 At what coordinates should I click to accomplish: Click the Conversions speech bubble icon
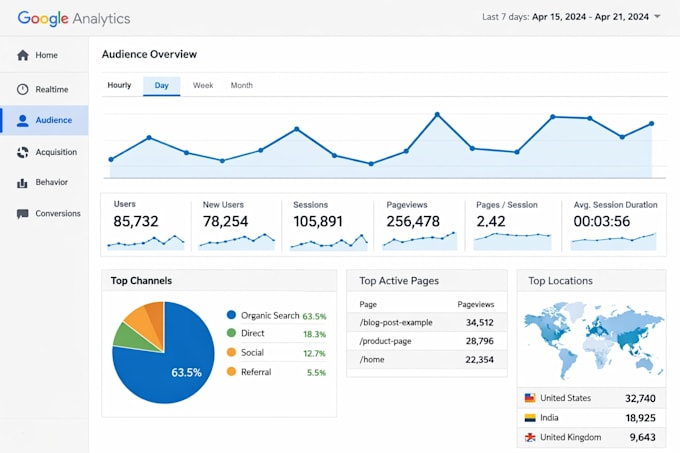click(23, 214)
